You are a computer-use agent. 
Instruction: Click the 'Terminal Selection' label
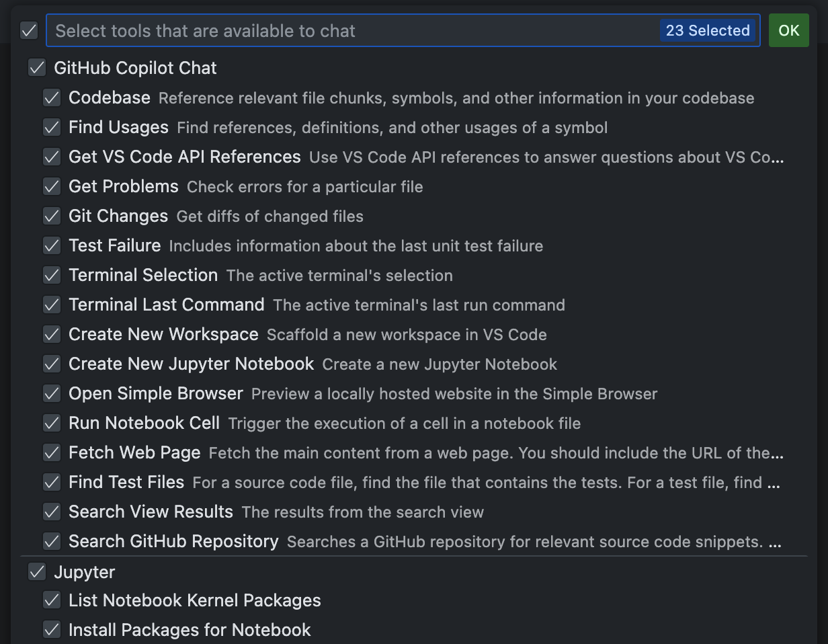(x=143, y=275)
